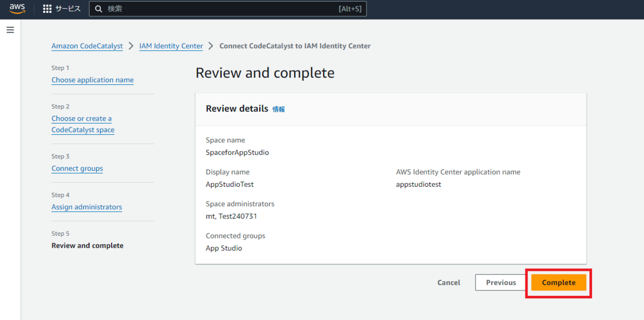Click the AWS logo icon
644x320 pixels.
[x=17, y=9]
